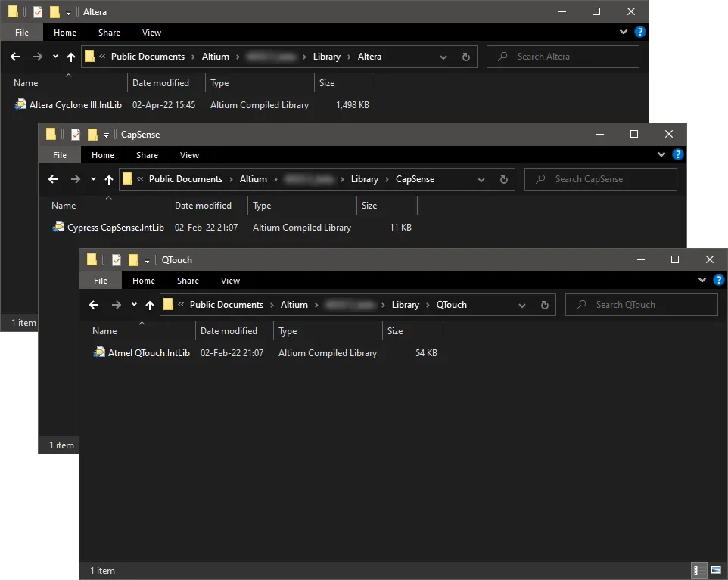Sort by Date modified in the Altera window
728x580 pixels.
tap(166, 83)
